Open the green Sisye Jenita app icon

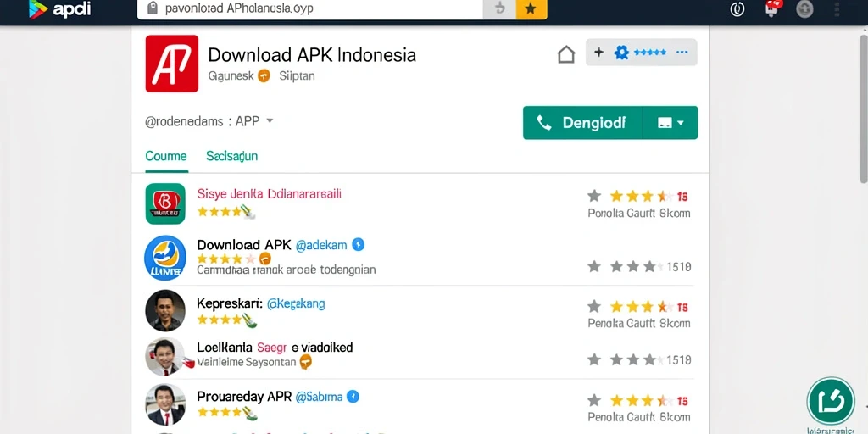click(165, 203)
